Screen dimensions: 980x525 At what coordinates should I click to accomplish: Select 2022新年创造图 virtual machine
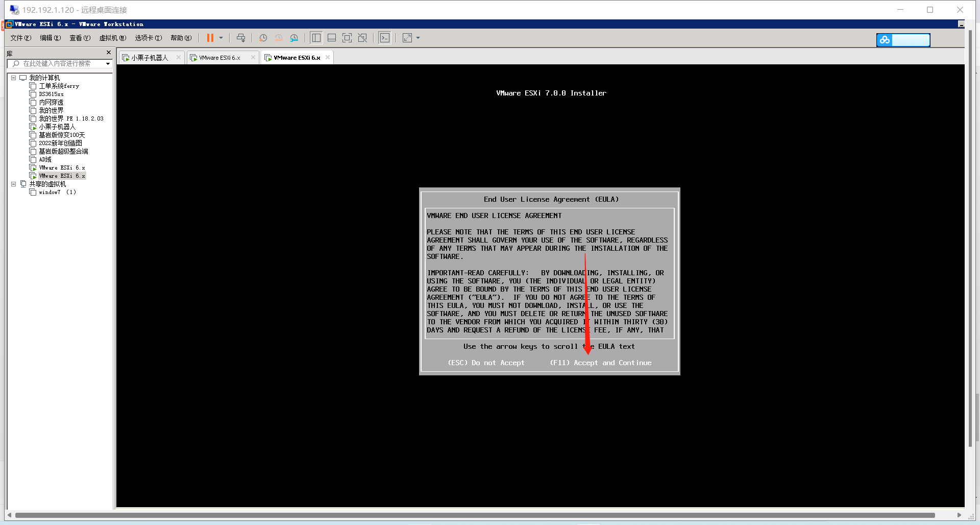point(60,144)
